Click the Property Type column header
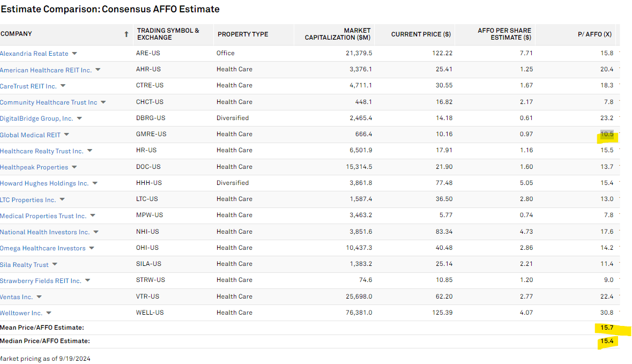Screen dimensions: 632x364 click(242, 34)
